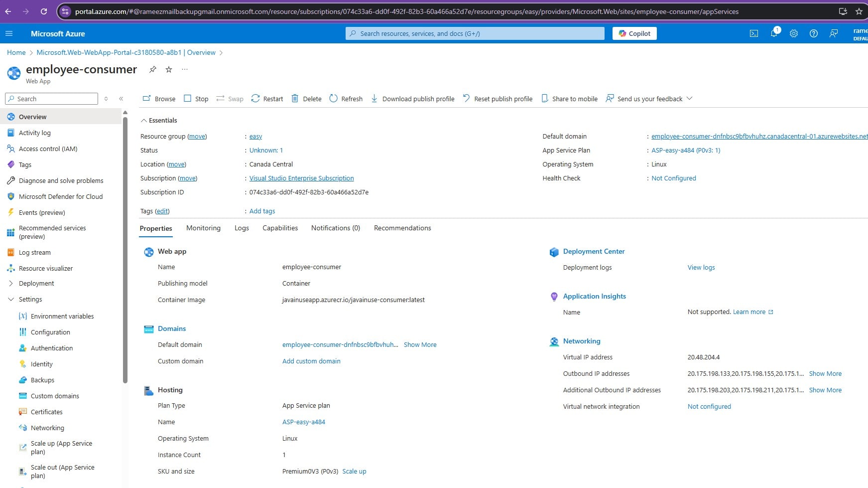Open the notifications bell icon
This screenshot has height=488, width=868.
(774, 33)
